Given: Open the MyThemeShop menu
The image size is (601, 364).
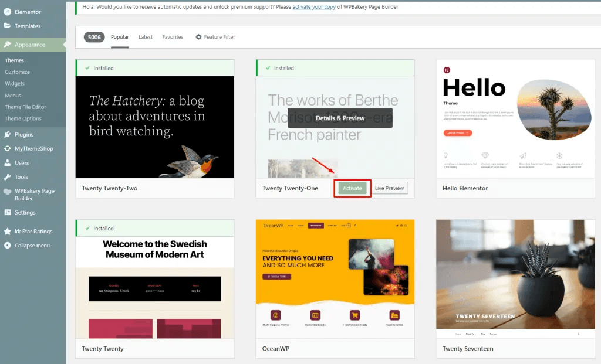Looking at the screenshot, I should pos(33,148).
